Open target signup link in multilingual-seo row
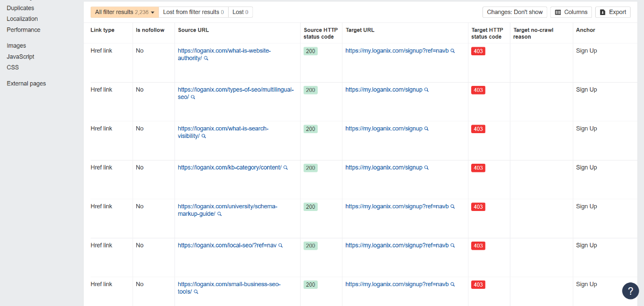The height and width of the screenshot is (306, 644). point(384,90)
